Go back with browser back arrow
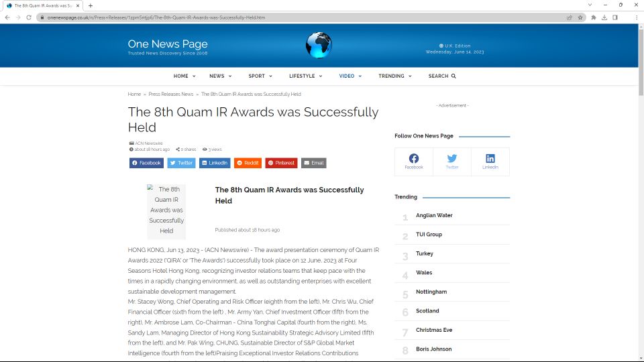 click(x=7, y=17)
